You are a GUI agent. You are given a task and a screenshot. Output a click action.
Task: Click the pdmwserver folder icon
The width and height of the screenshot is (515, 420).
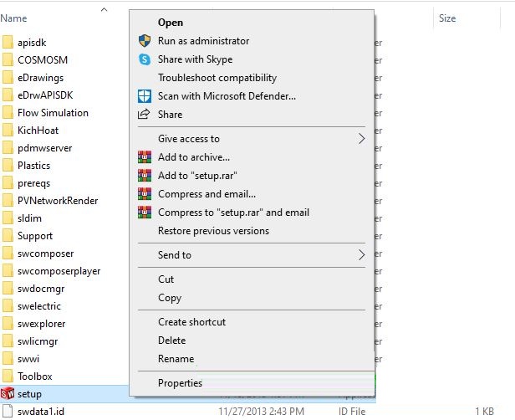(x=8, y=148)
